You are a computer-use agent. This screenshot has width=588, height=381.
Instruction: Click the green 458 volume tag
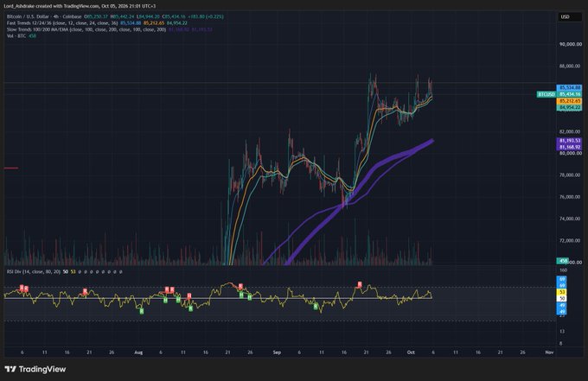[563, 261]
